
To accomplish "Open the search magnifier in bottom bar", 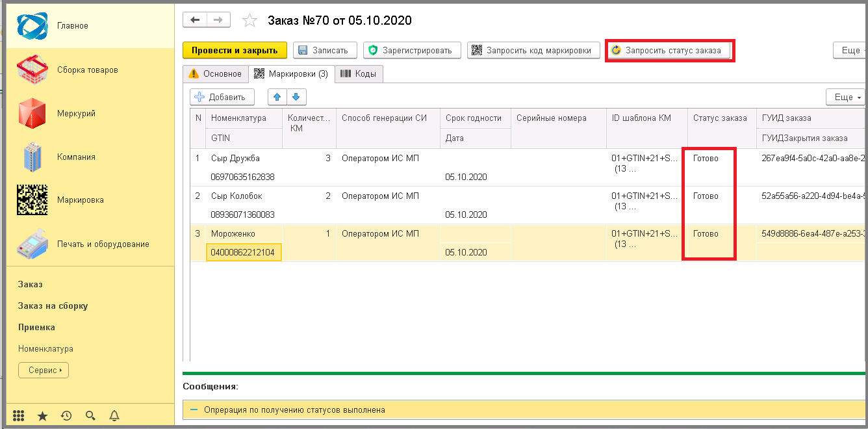I will (x=90, y=415).
